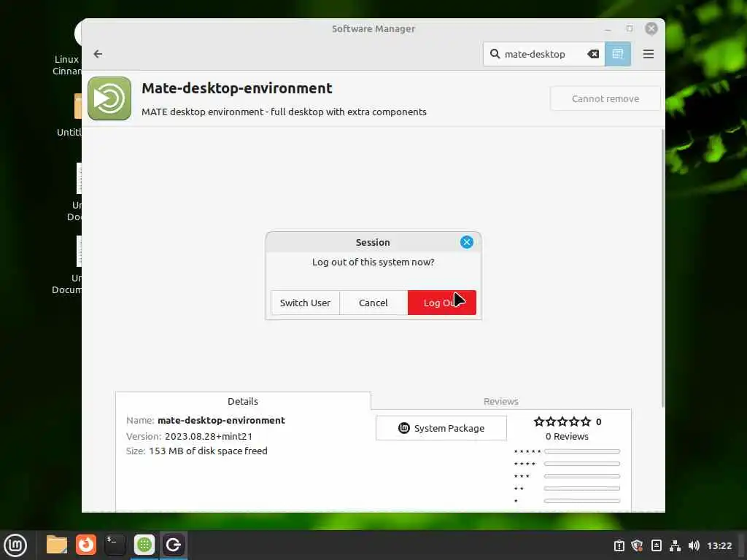Viewport: 747px width, 560px height.
Task: Click the one-star rating bar
Action: [581, 500]
